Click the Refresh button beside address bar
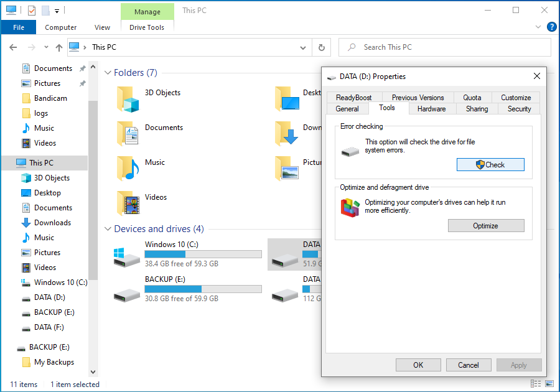Image resolution: width=560 pixels, height=392 pixels. click(321, 47)
